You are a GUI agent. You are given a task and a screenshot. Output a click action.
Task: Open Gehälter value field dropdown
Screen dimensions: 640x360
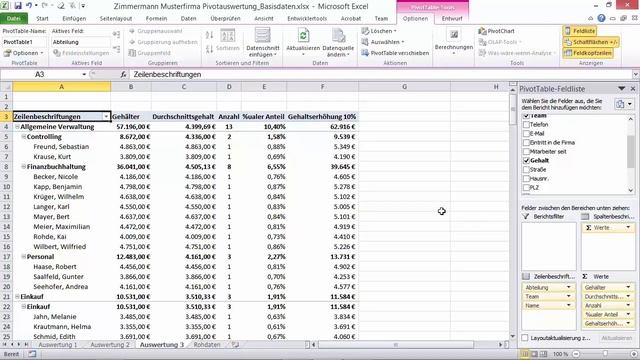coord(628,287)
